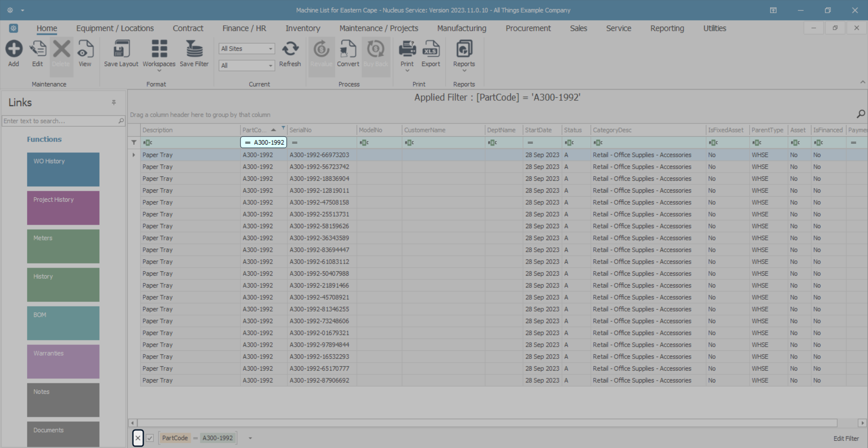Open the Home ribbon tab
This screenshot has width=868, height=448.
(47, 28)
